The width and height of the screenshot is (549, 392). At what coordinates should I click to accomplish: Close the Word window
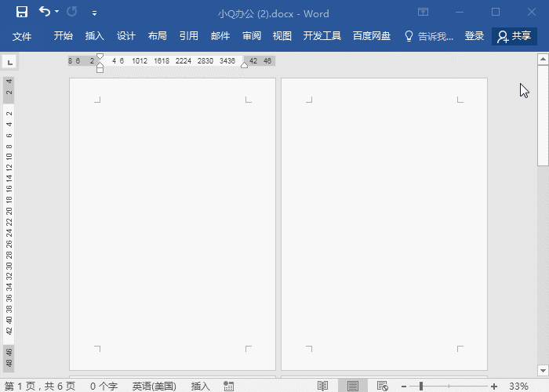pos(532,13)
